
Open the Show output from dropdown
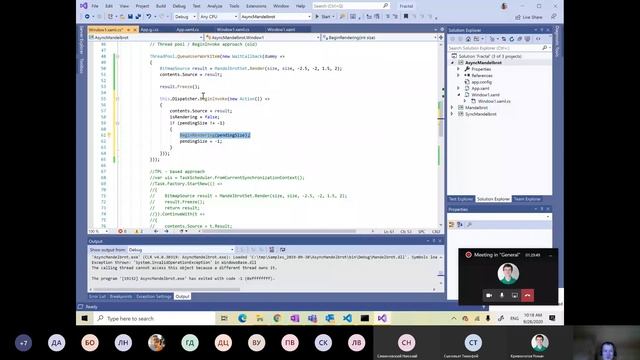(x=181, y=249)
